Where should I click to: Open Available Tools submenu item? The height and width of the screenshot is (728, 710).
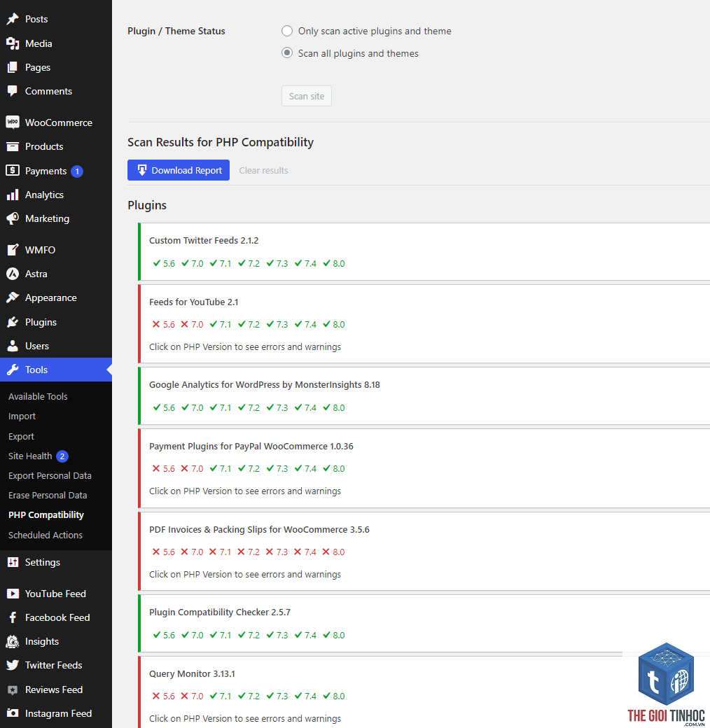click(x=38, y=396)
